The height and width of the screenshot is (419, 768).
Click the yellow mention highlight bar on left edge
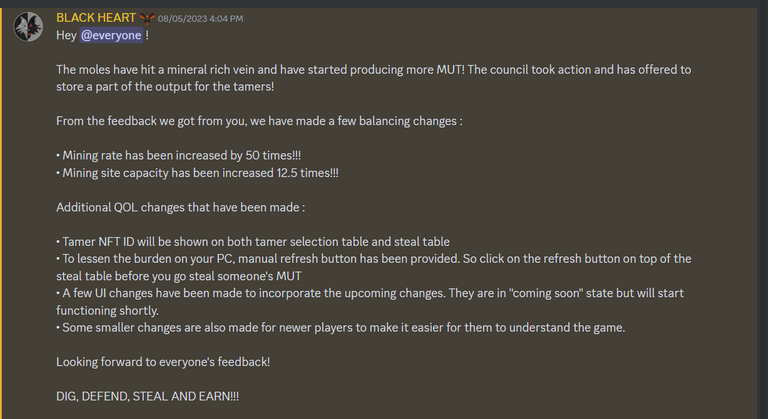[1, 213]
